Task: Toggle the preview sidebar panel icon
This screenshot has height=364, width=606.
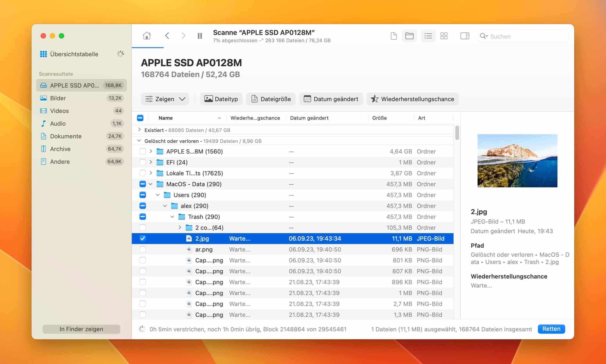Action: point(465,36)
